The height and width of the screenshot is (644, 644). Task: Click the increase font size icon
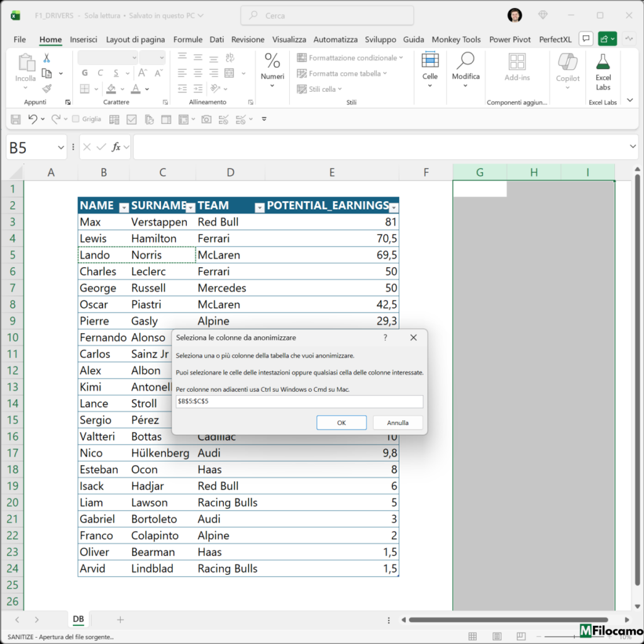(143, 73)
